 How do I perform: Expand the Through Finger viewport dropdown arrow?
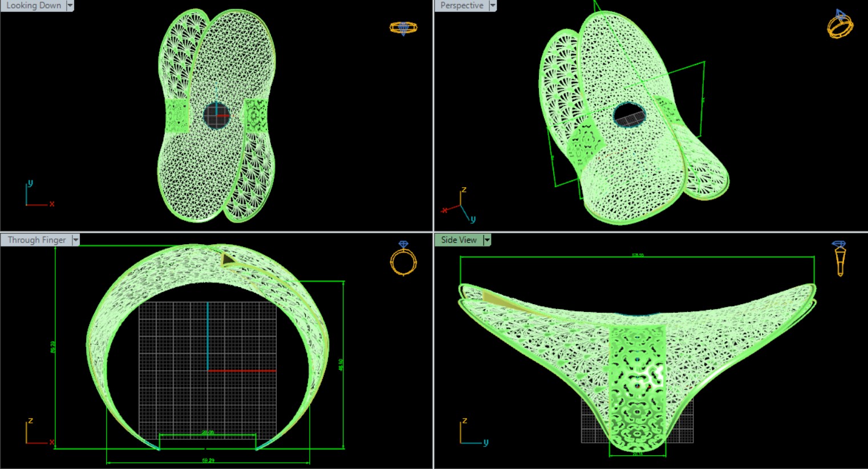(x=75, y=240)
